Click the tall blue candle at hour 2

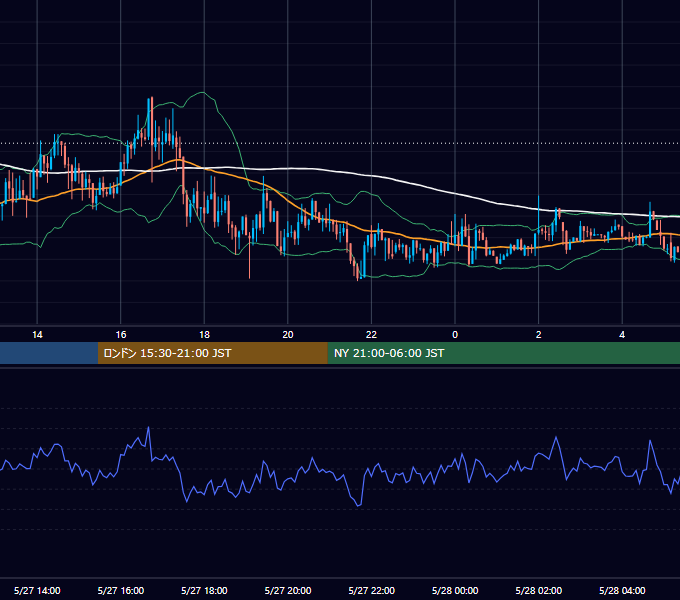(x=539, y=215)
